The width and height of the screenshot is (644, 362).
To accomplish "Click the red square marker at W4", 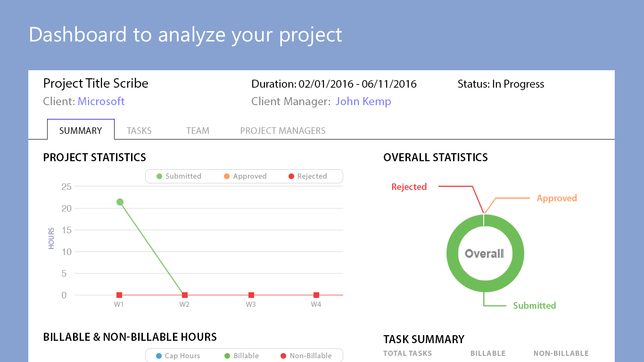I will pos(316,295).
